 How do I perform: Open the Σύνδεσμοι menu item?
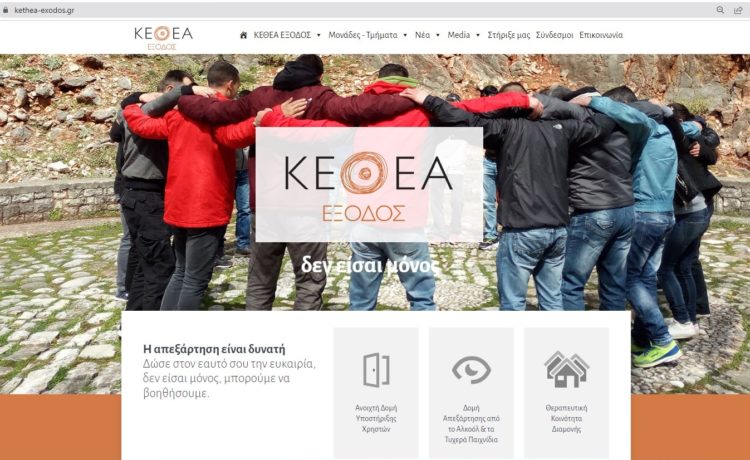pos(554,35)
